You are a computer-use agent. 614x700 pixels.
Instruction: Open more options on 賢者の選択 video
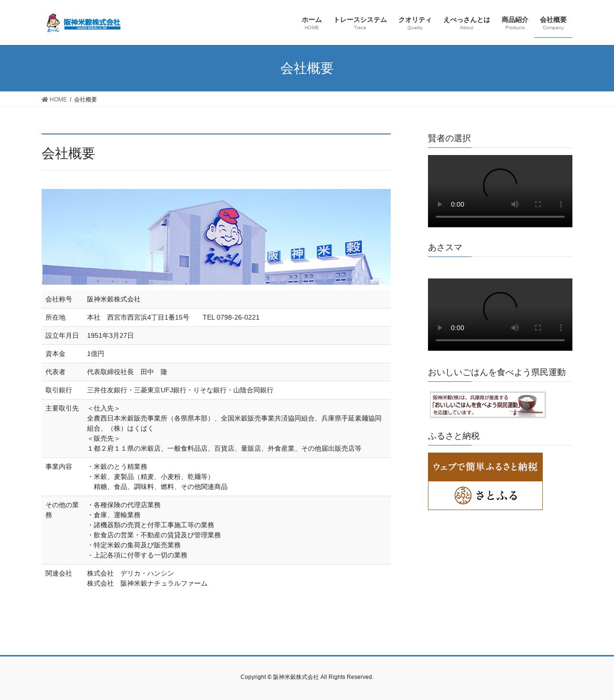[x=561, y=204]
